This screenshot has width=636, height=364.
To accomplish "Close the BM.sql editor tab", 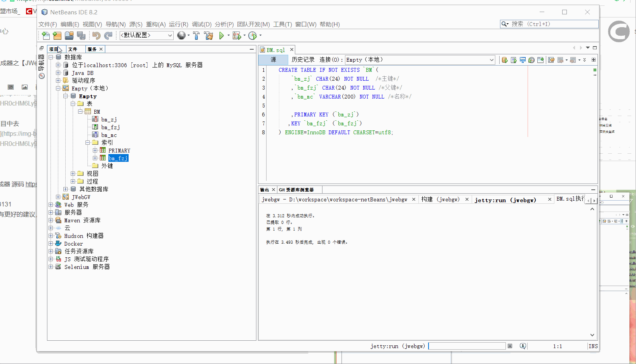I will (292, 50).
